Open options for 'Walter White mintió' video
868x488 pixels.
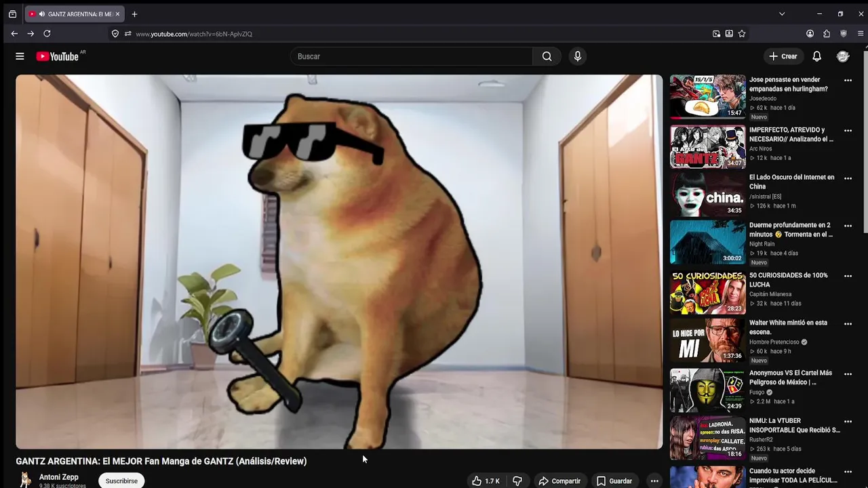point(848,324)
